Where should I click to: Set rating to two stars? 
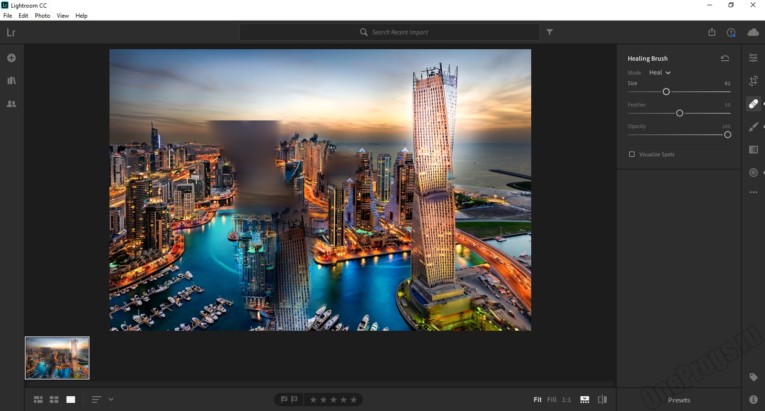pyautogui.click(x=323, y=399)
